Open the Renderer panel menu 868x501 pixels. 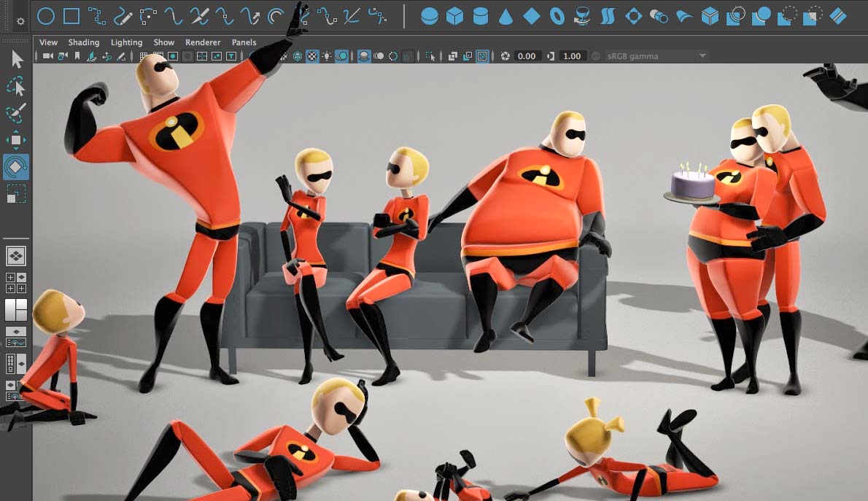[203, 42]
